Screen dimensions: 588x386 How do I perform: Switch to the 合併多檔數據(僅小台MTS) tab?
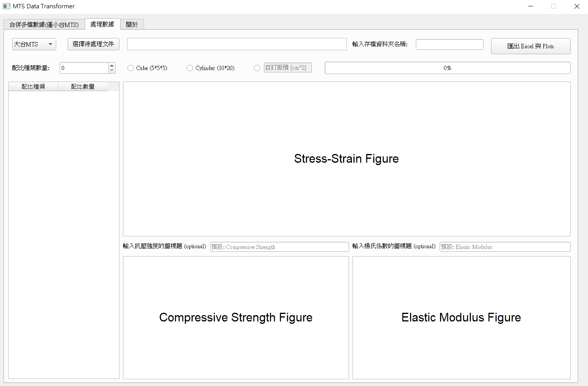click(x=44, y=25)
